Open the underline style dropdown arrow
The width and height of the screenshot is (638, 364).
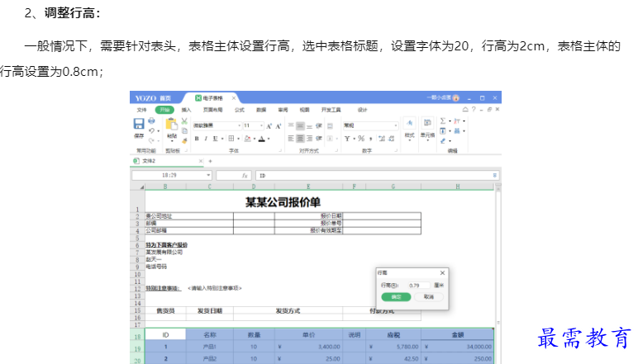pos(222,139)
